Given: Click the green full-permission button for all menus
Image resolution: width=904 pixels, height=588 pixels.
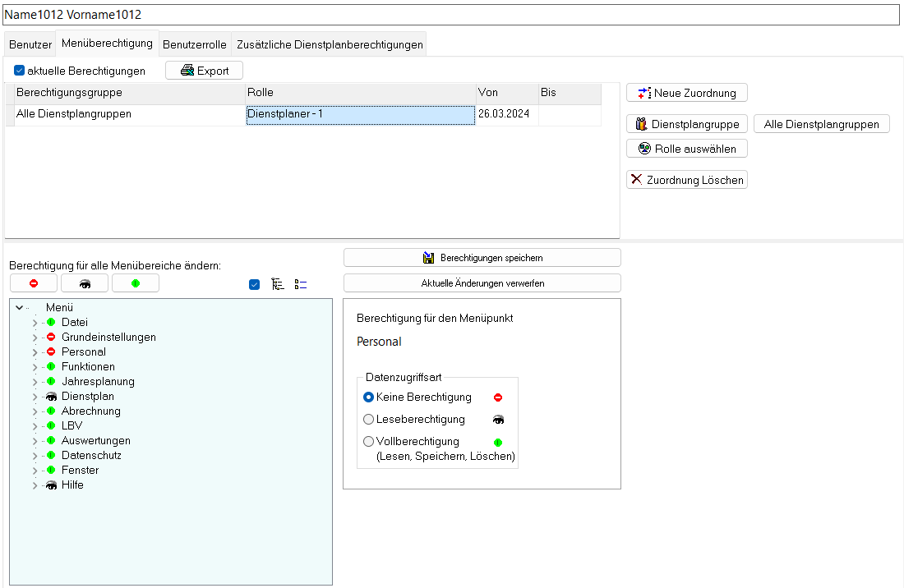Looking at the screenshot, I should click(136, 283).
